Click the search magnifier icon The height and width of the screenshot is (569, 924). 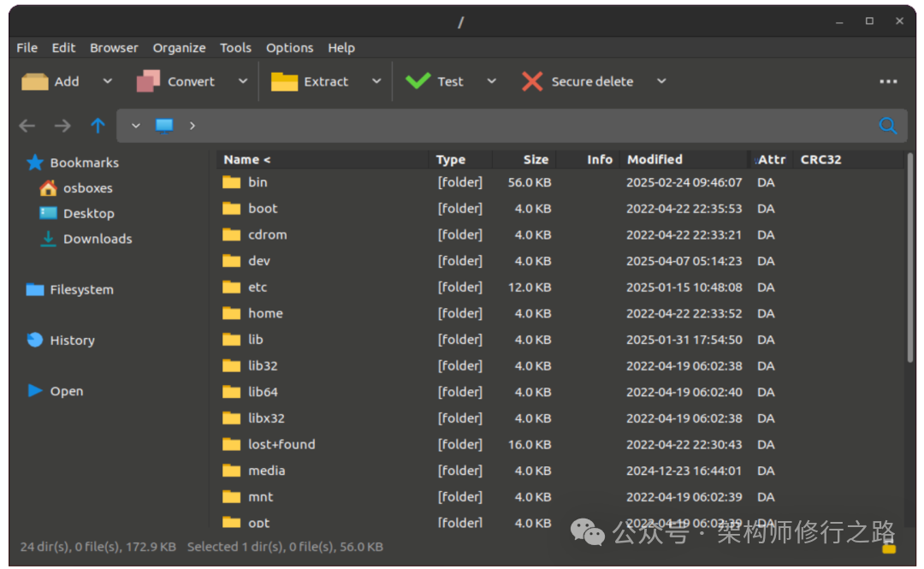888,126
